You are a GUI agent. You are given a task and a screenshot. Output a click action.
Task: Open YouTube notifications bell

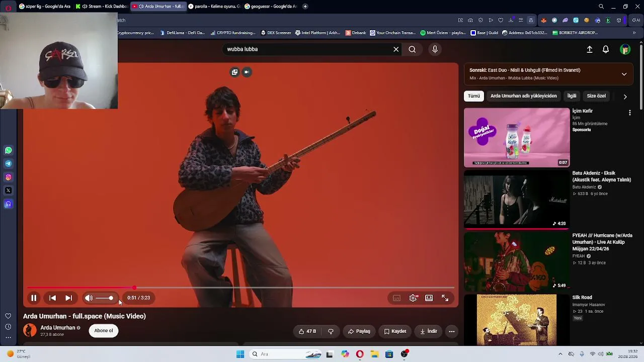(x=606, y=49)
